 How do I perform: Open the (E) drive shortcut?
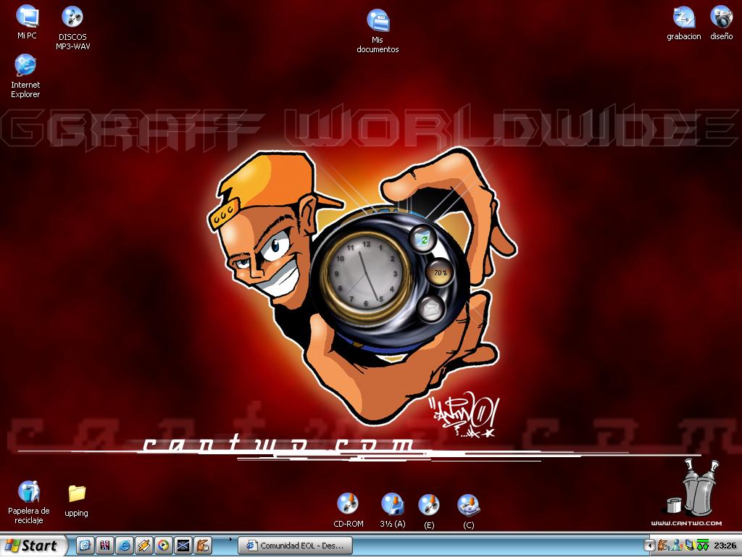click(x=429, y=511)
